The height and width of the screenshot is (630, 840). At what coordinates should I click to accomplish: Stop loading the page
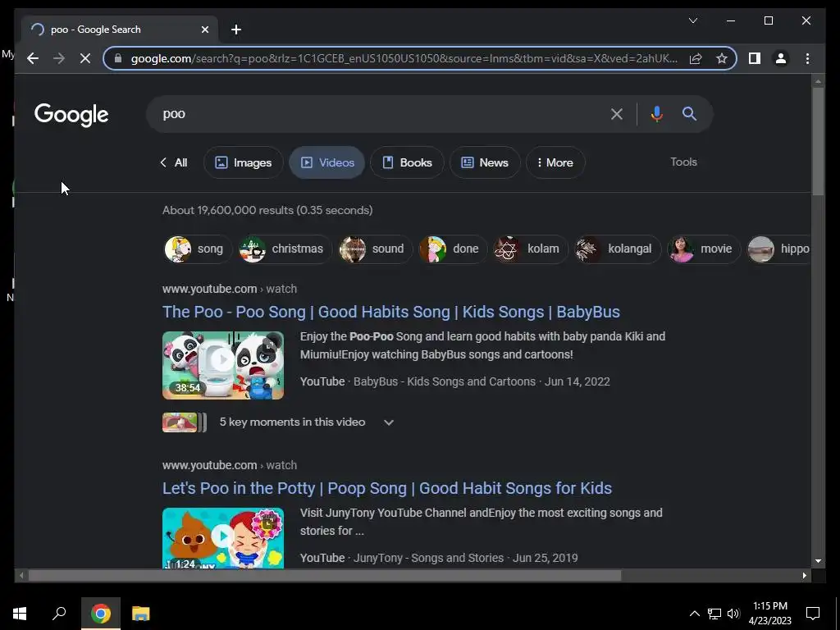point(85,58)
